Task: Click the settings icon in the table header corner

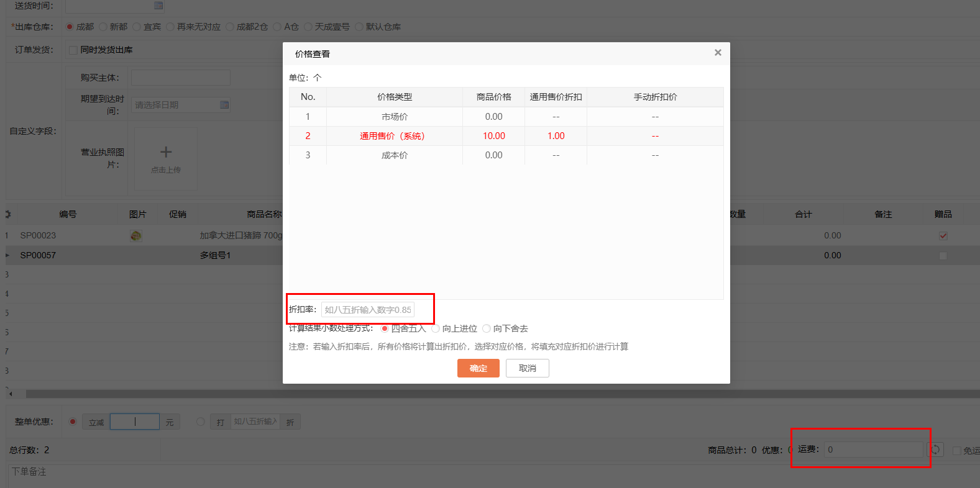Action: click(8, 214)
